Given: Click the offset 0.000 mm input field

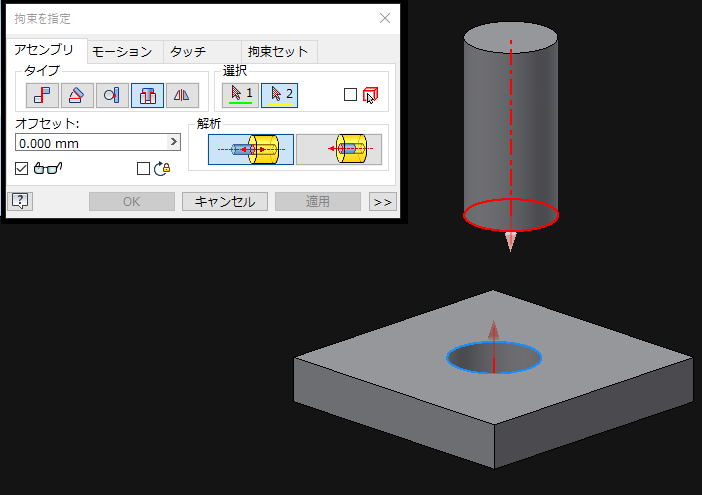Looking at the screenshot, I should click(x=90, y=142).
